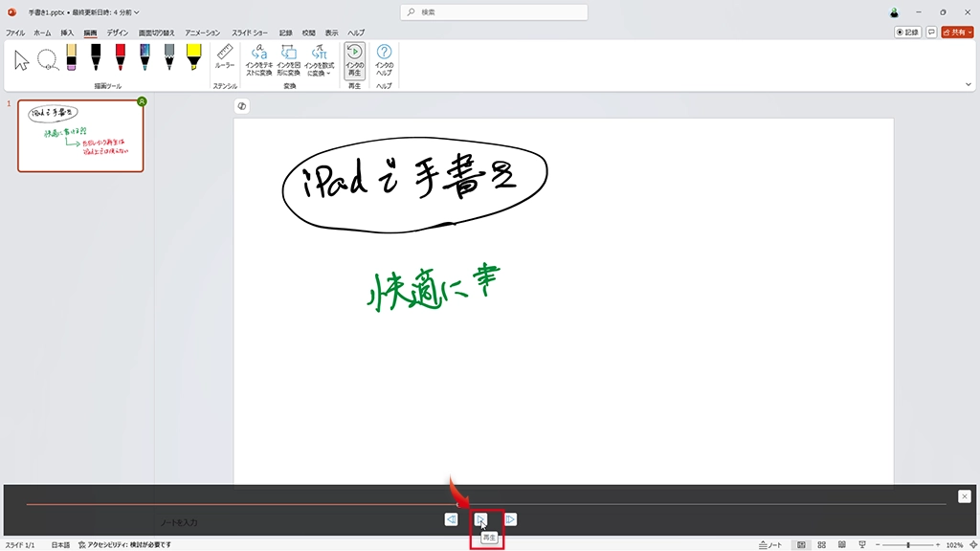The height and width of the screenshot is (551, 980).
Task: Zoom out with the minus button
Action: point(878,544)
